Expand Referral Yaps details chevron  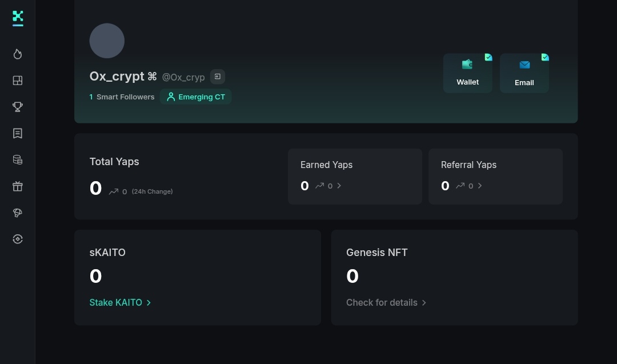pos(480,186)
